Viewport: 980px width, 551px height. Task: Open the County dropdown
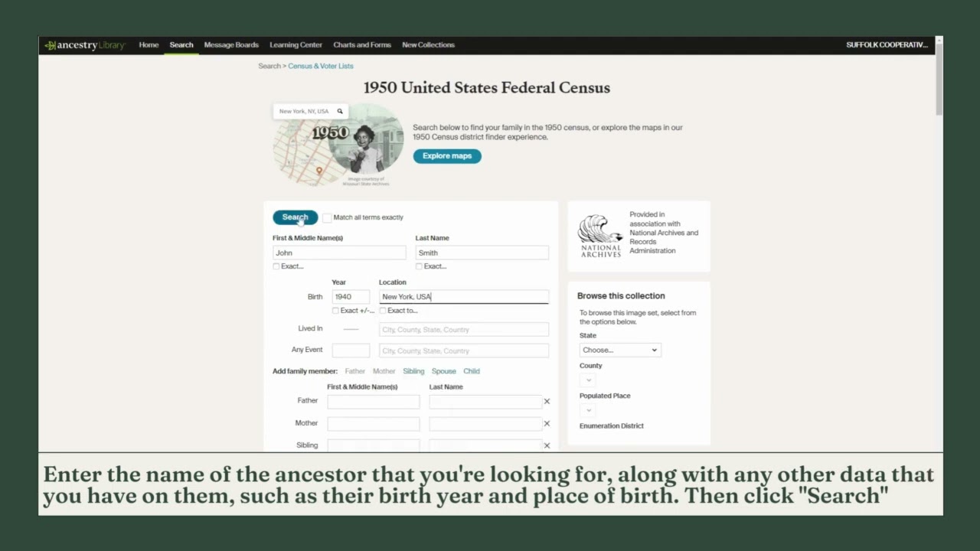(x=588, y=380)
